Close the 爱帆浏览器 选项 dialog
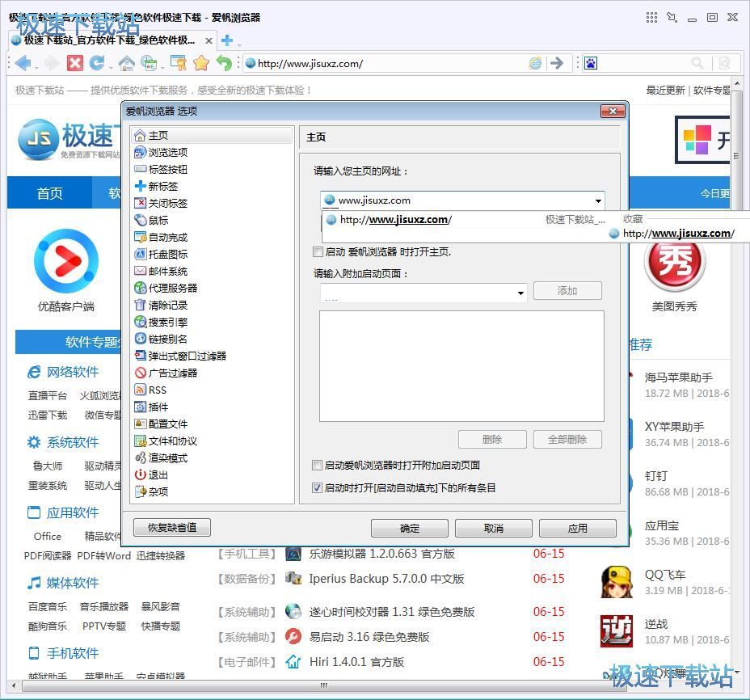Image resolution: width=750 pixels, height=700 pixels. pos(613,111)
